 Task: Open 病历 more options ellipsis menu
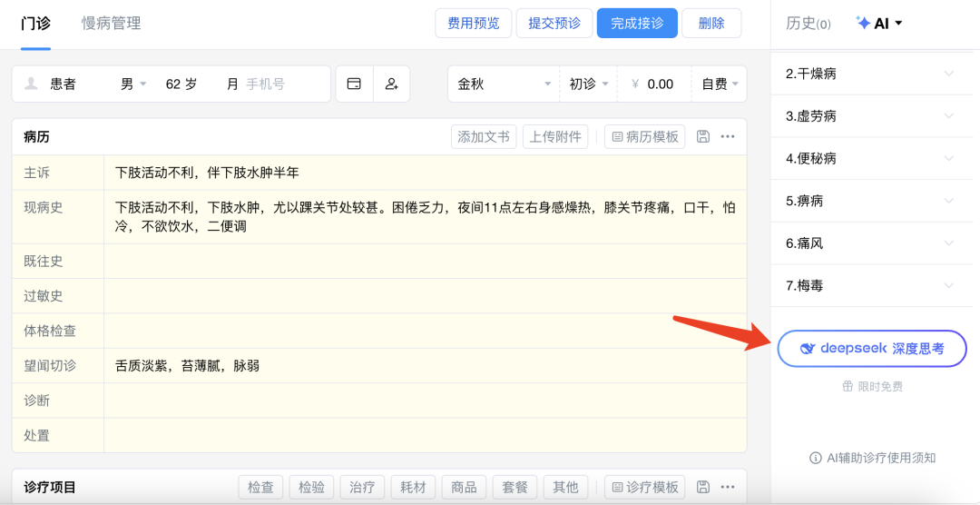[728, 136]
